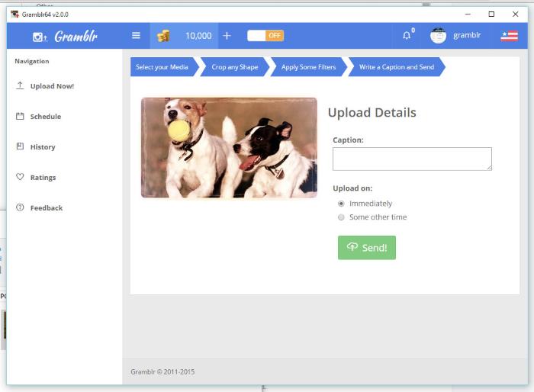Open Feedback in the navigation sidebar
This screenshot has height=392, width=534.
(x=46, y=207)
